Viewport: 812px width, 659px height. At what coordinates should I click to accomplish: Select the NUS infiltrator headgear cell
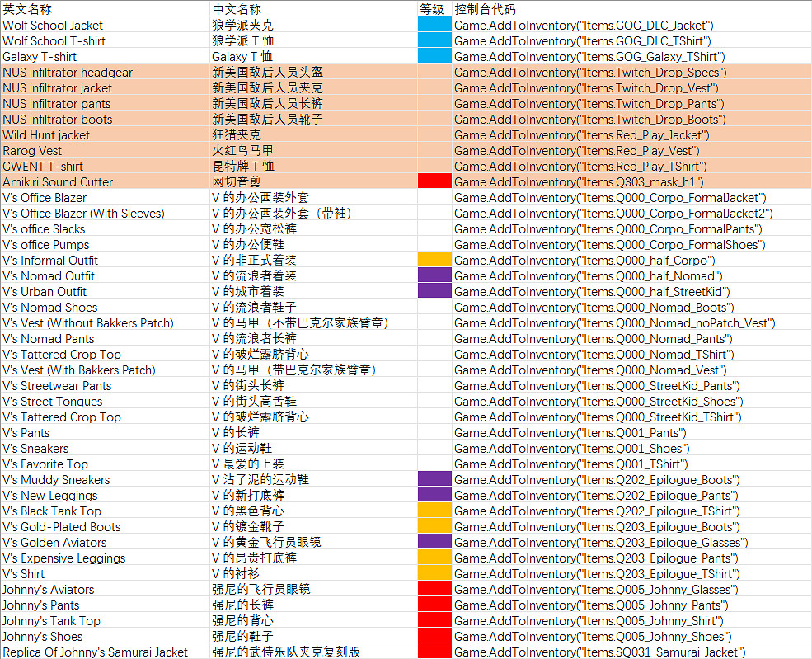[67, 72]
